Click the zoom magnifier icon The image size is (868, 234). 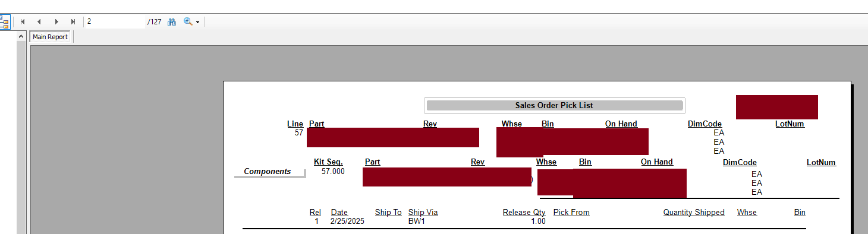(x=188, y=22)
